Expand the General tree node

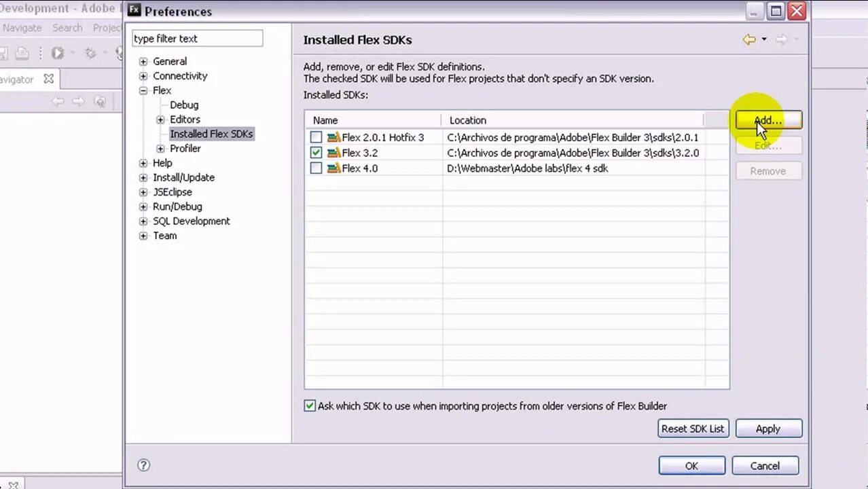143,61
